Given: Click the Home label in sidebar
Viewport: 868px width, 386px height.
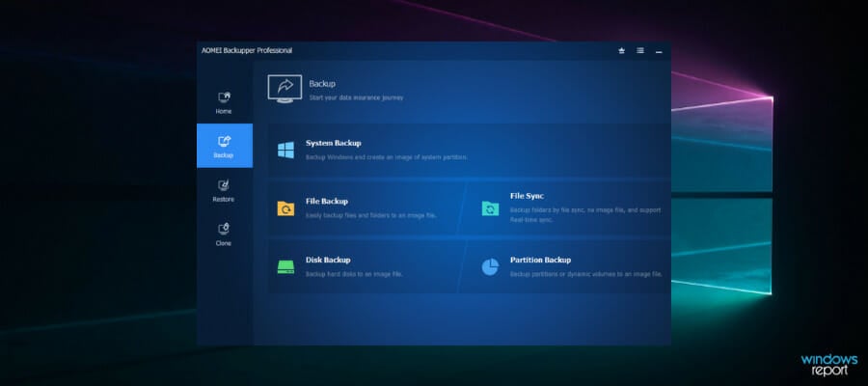Looking at the screenshot, I should (224, 111).
